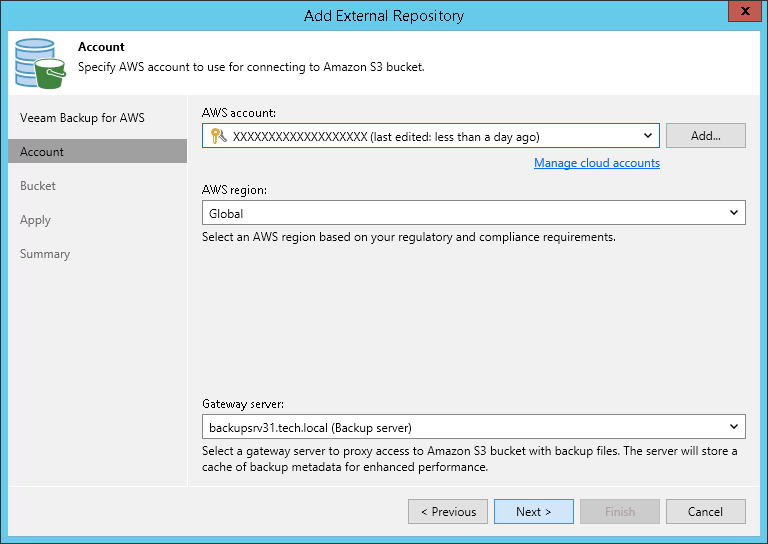
Task: Click the bold Account heading
Action: tap(101, 47)
